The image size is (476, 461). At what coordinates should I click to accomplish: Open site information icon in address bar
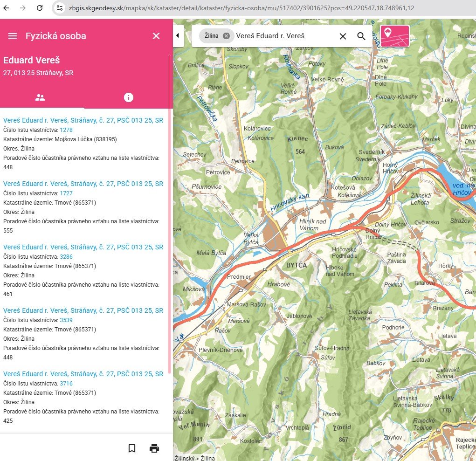(x=59, y=8)
